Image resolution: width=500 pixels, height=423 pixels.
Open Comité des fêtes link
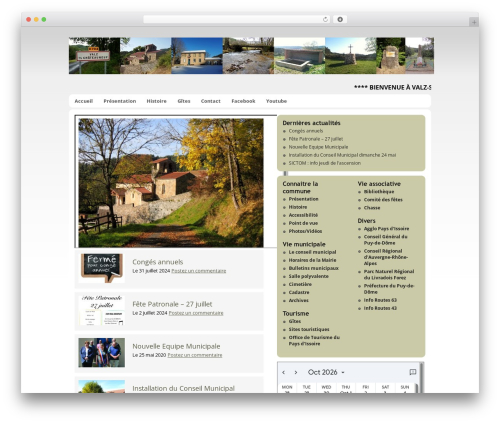tap(383, 200)
